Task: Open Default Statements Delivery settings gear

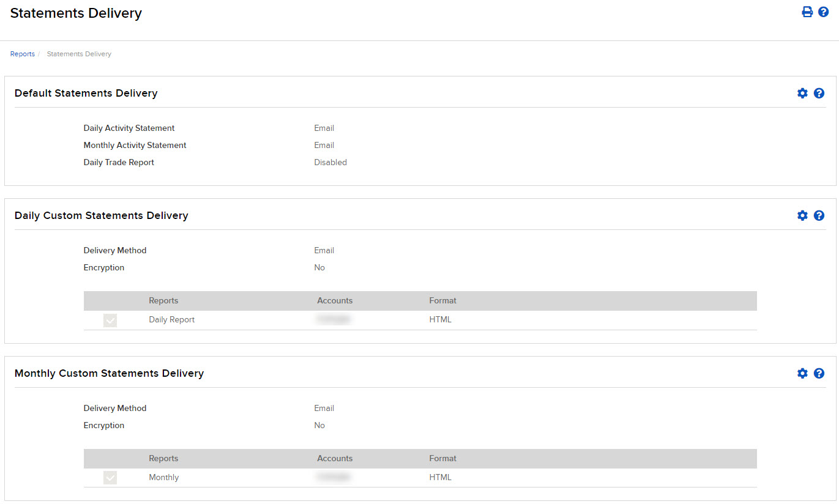Action: tap(802, 93)
